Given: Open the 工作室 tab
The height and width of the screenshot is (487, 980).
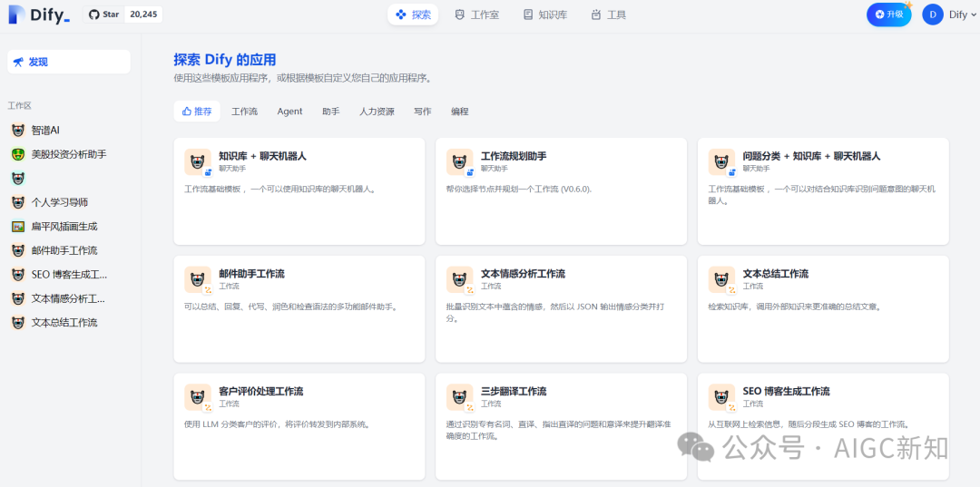Looking at the screenshot, I should 477,15.
